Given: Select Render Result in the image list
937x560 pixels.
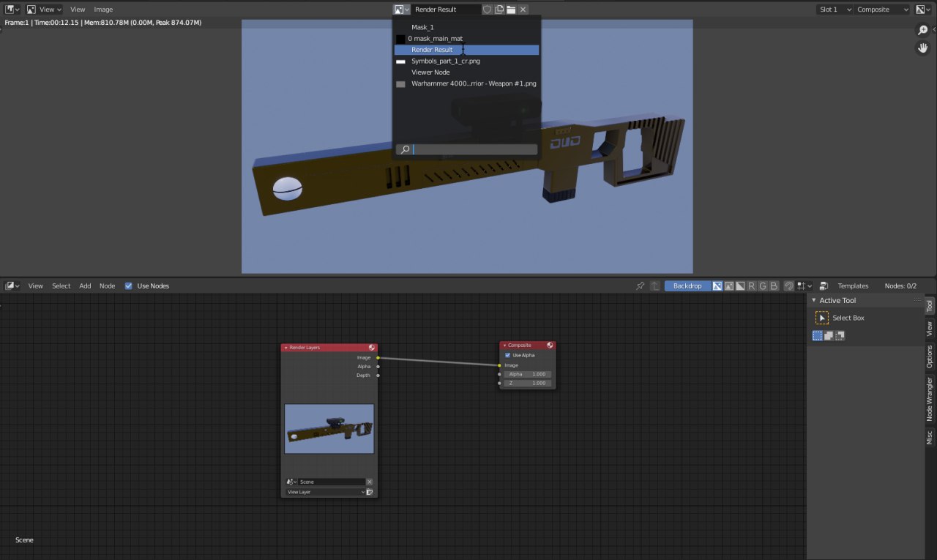Looking at the screenshot, I should [466, 50].
